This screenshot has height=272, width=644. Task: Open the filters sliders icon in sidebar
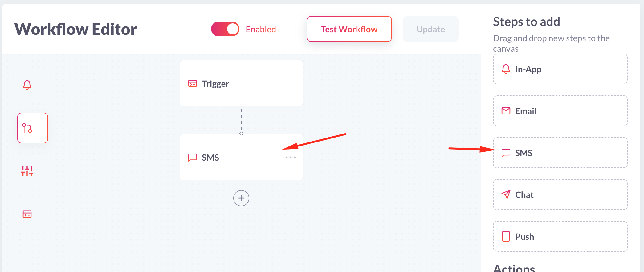27,171
